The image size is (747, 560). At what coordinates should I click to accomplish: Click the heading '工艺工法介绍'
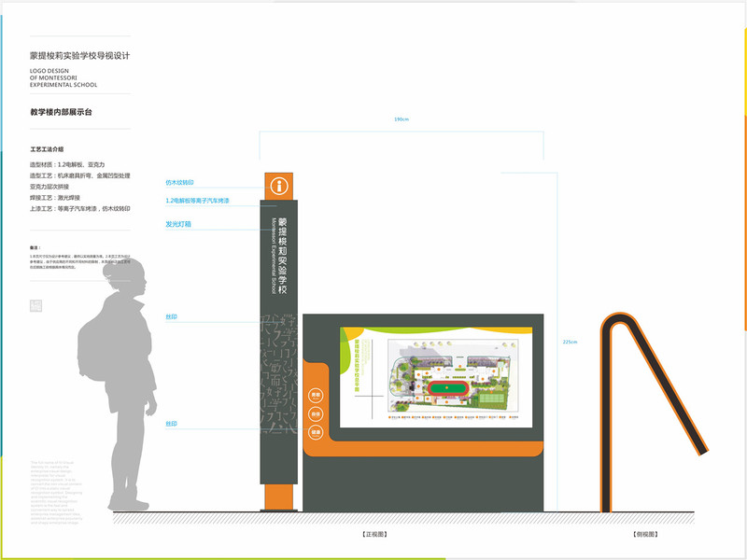point(47,149)
